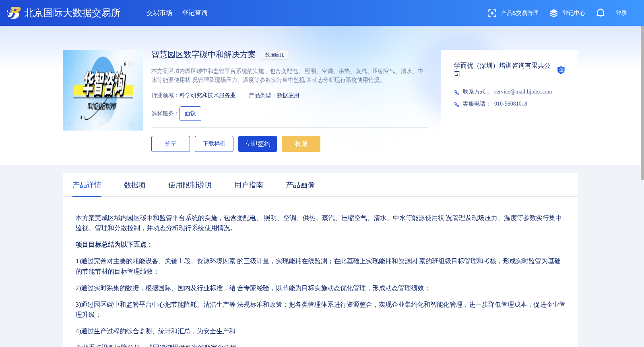
Task: Switch to the 使用限制说明 tab
Action: click(x=190, y=185)
